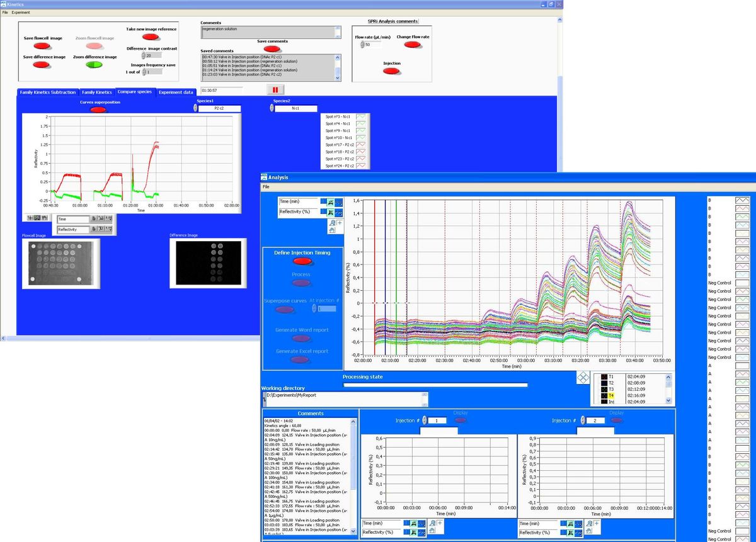The width and height of the screenshot is (756, 542).
Task: Select the pan hand tool under the zoom magnifier
Action: pos(332,230)
